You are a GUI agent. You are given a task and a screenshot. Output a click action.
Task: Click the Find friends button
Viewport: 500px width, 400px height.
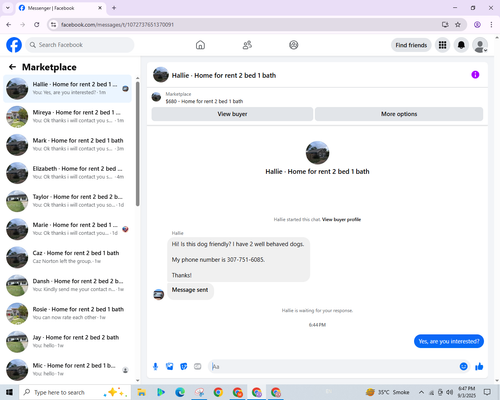(x=411, y=45)
